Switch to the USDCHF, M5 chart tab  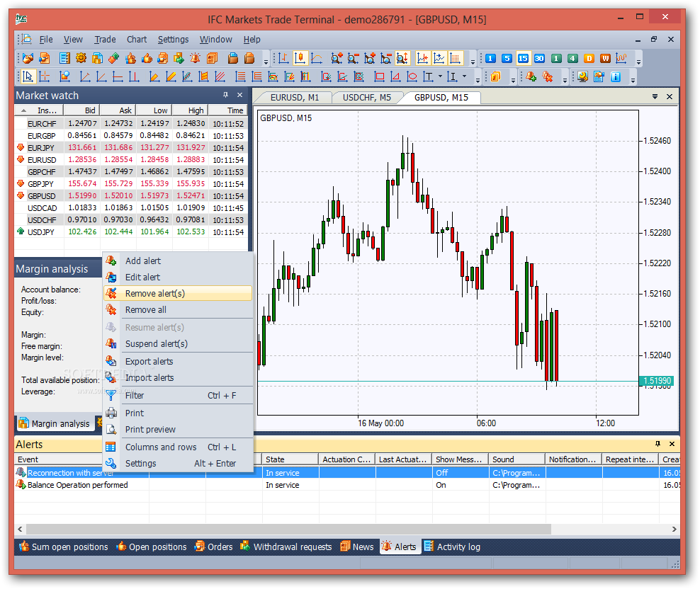(367, 97)
